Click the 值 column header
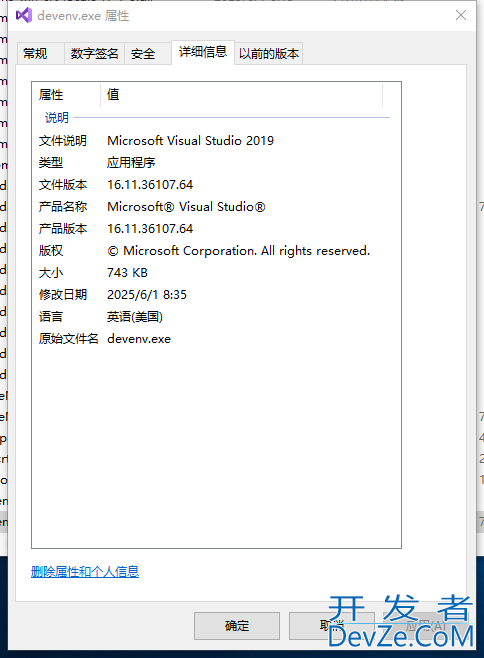 (241, 94)
